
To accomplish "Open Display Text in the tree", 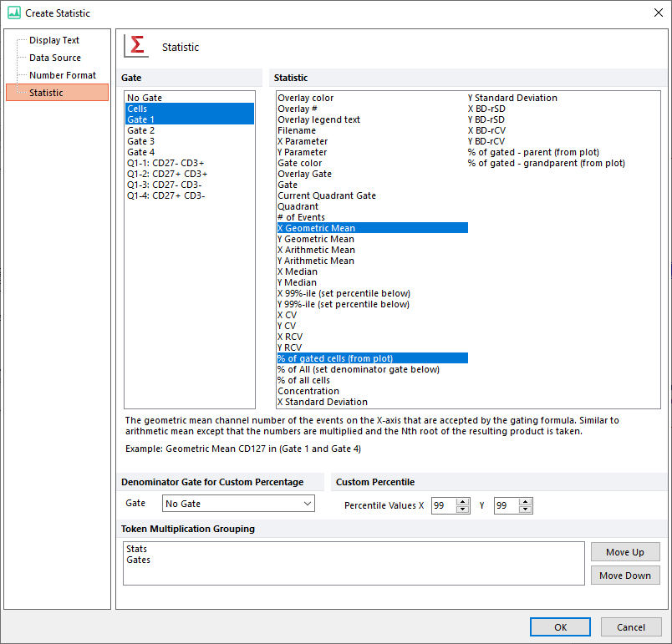I will (54, 40).
